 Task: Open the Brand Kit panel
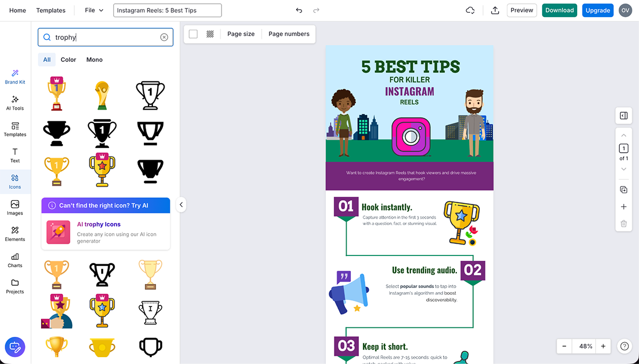[15, 77]
